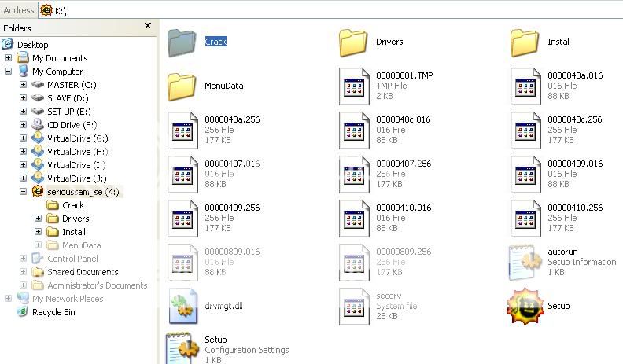
Task: Expand SET UP (E:) drive node
Action: pos(23,112)
